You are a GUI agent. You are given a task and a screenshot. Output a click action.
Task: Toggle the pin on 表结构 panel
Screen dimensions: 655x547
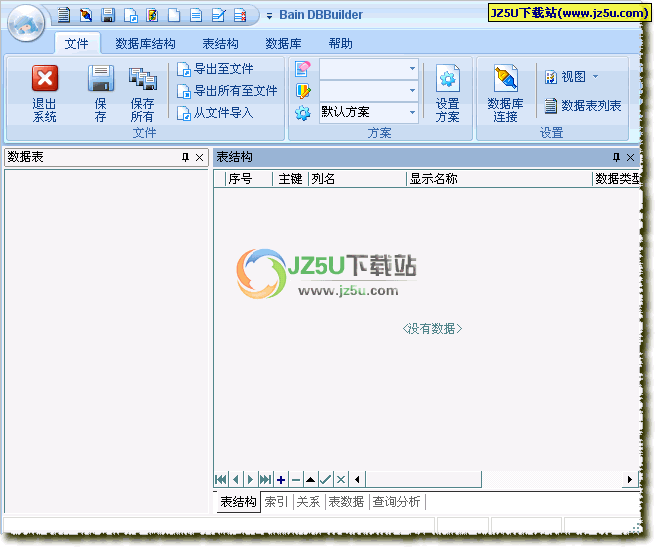coord(616,158)
